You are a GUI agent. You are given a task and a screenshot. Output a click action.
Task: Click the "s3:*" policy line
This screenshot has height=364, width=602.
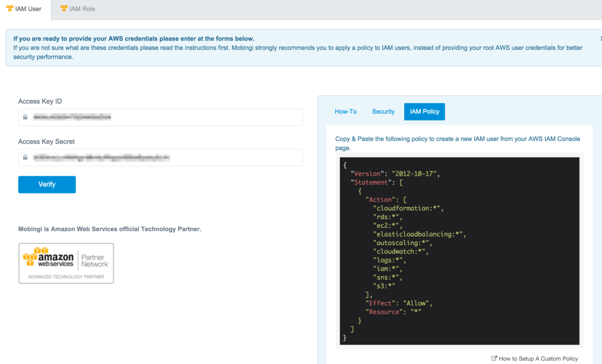pos(384,286)
